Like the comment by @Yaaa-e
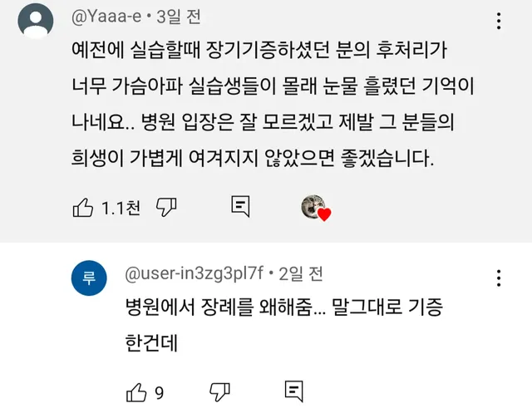This screenshot has height=413, width=532. coord(82,208)
